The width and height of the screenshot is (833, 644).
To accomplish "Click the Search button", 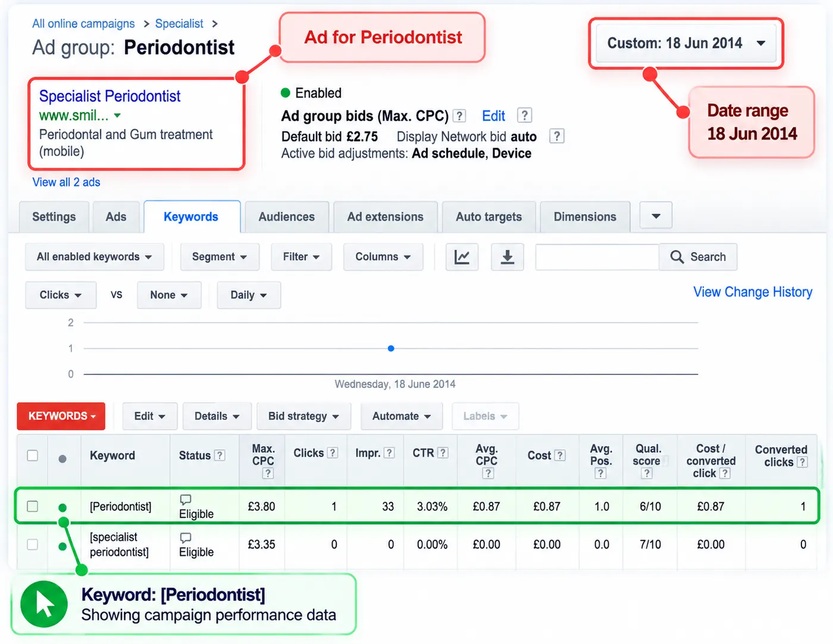I will [x=698, y=257].
